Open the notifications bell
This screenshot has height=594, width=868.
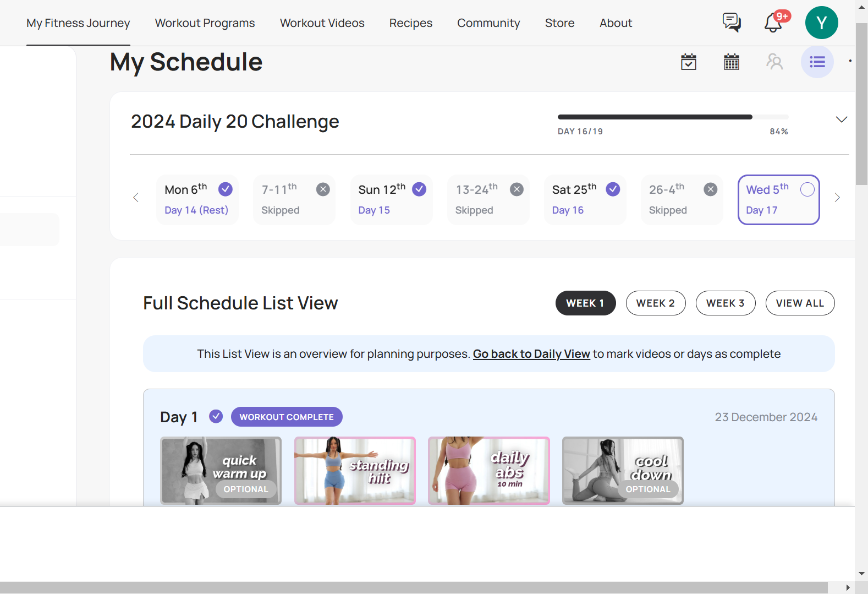click(773, 23)
